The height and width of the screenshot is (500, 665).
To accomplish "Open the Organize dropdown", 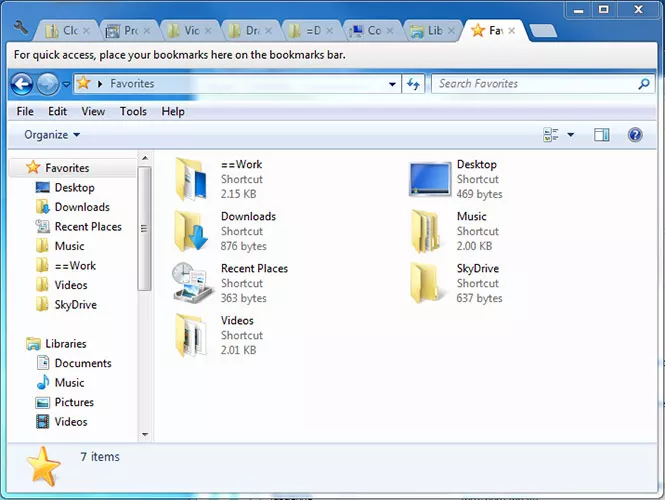I will [x=52, y=135].
